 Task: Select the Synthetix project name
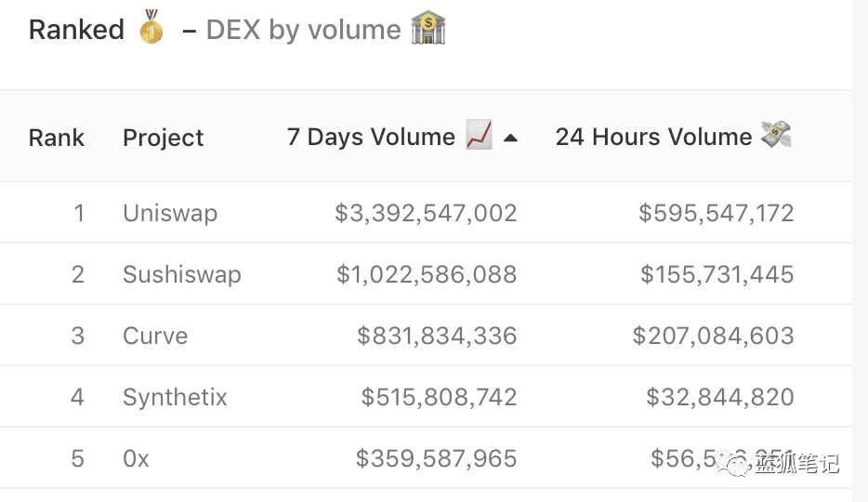tap(175, 397)
